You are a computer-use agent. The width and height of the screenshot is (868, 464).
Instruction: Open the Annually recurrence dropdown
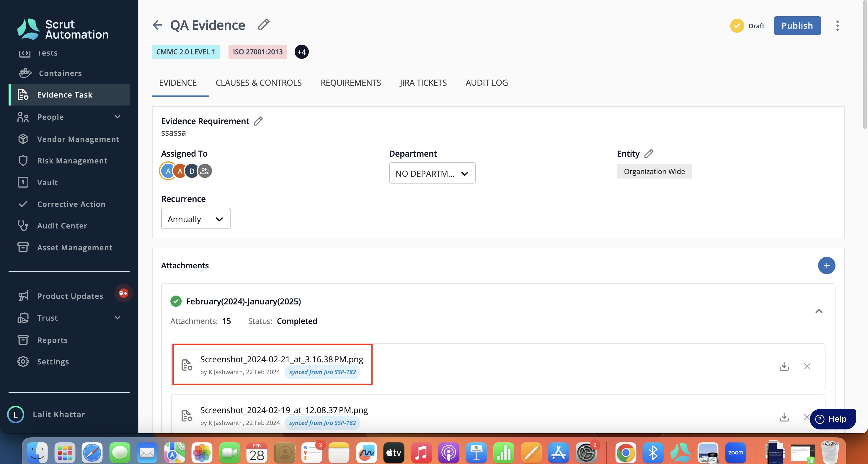pos(195,218)
